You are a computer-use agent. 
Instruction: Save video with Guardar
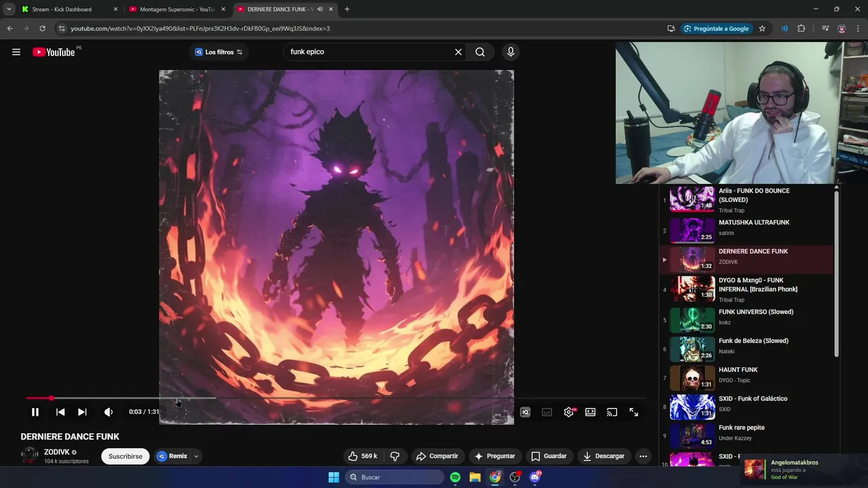(x=549, y=456)
